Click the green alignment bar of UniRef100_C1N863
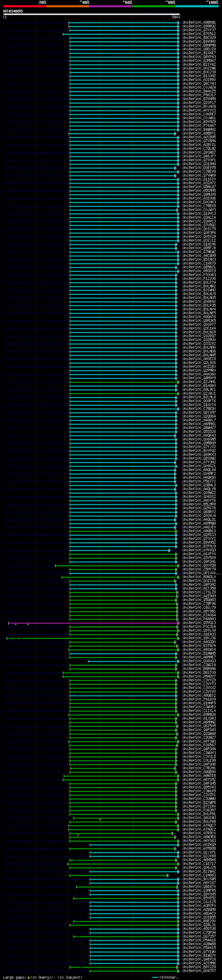222x980 pixels. coord(119,875)
